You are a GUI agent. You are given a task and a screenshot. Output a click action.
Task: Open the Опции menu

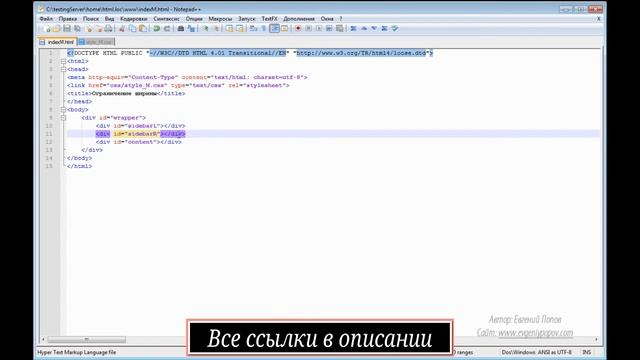coord(194,19)
